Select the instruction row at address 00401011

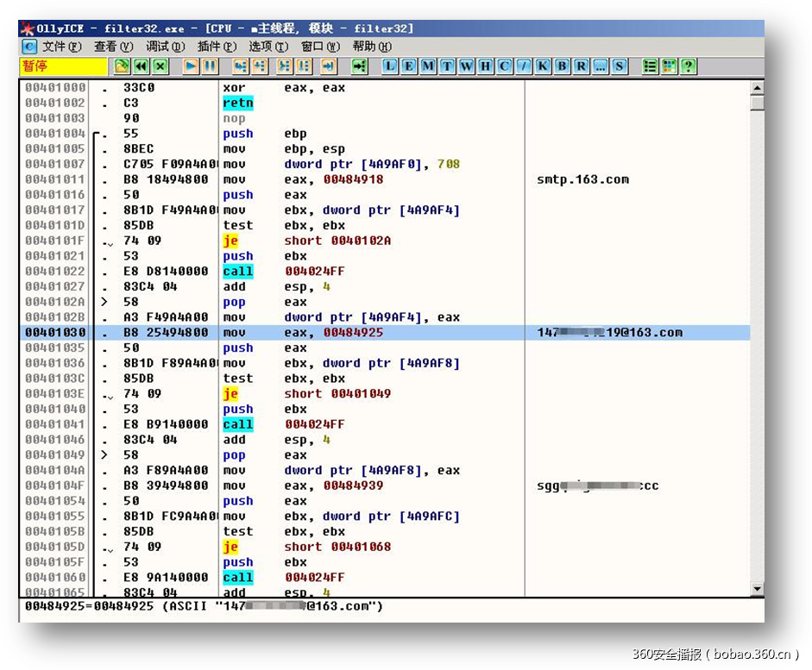[x=259, y=179]
